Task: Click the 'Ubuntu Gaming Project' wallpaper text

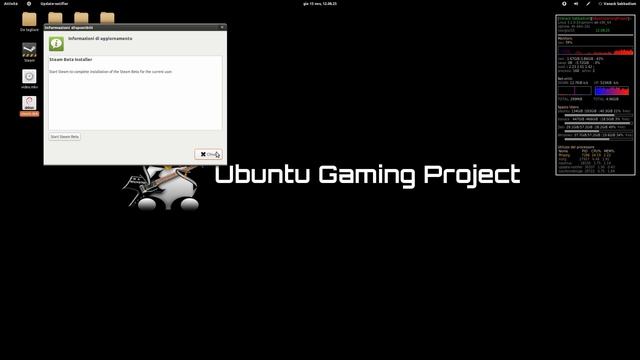Action: 367,175
